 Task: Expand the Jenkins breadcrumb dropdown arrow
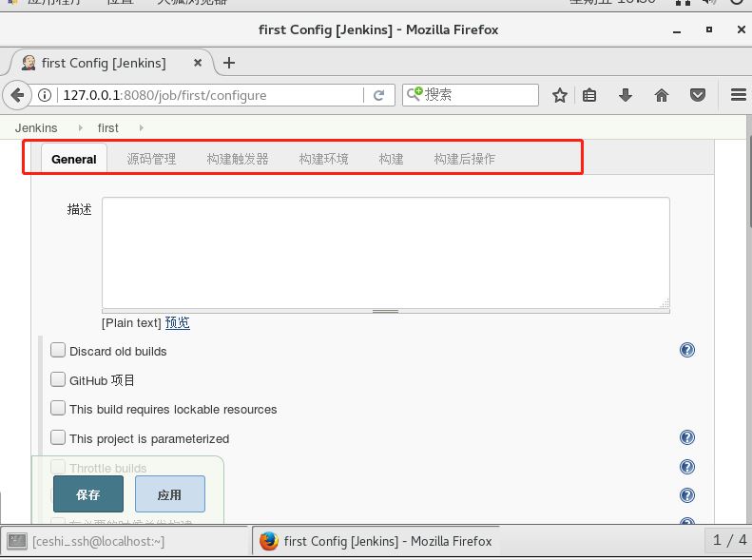pyautogui.click(x=77, y=127)
